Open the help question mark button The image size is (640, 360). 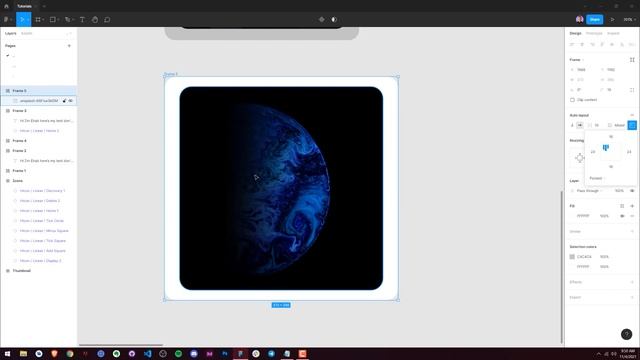point(627,334)
